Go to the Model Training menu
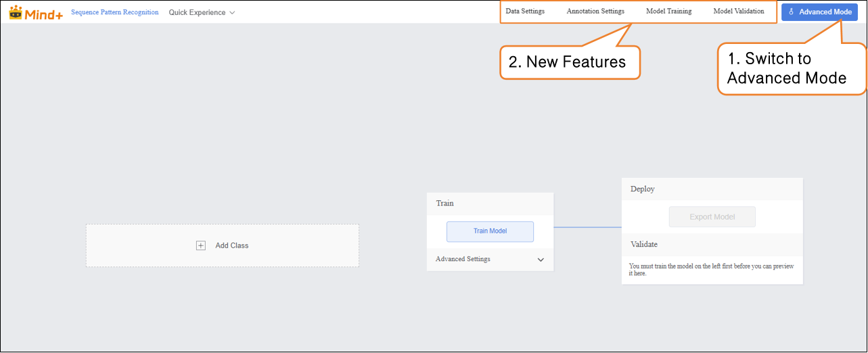 [668, 11]
